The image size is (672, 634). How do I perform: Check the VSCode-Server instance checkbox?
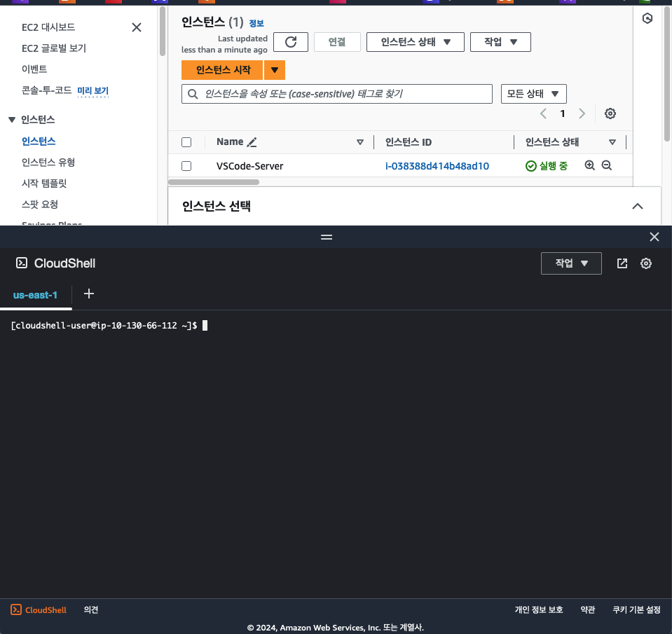point(186,166)
